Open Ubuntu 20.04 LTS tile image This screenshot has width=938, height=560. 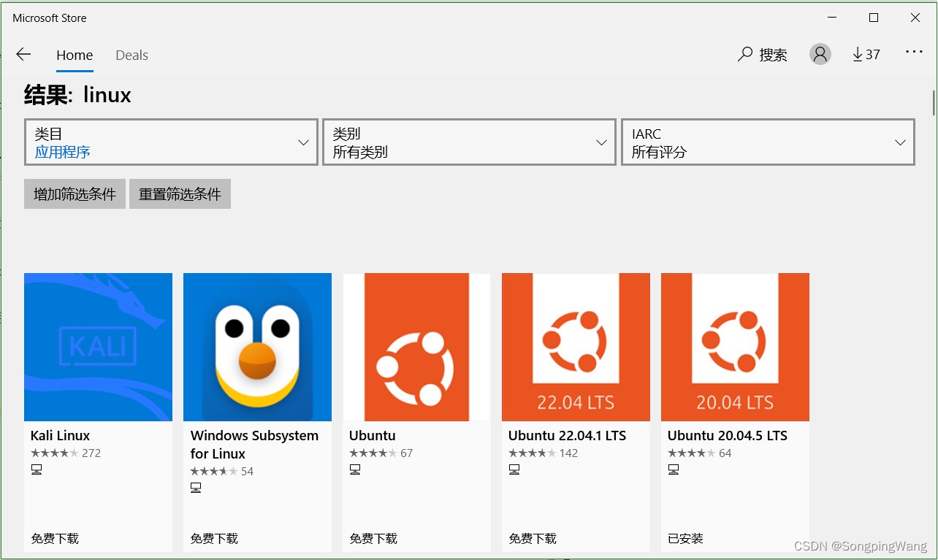[735, 347]
